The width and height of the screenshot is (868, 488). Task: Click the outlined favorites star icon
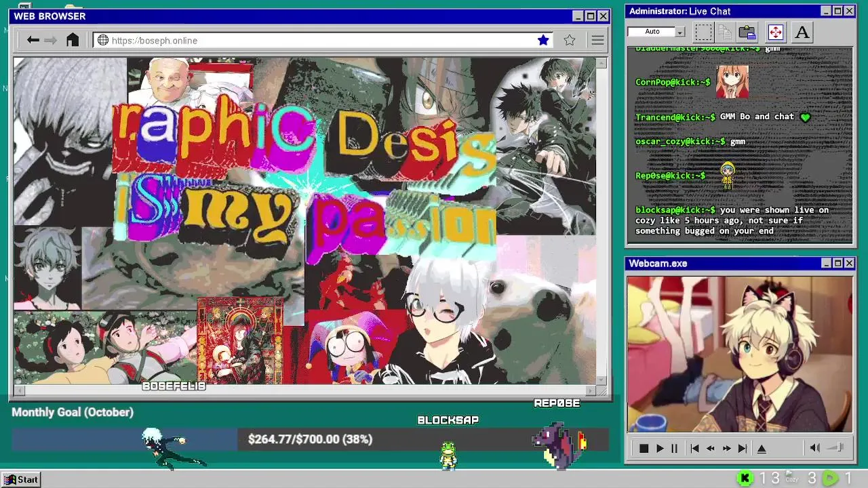click(x=570, y=40)
